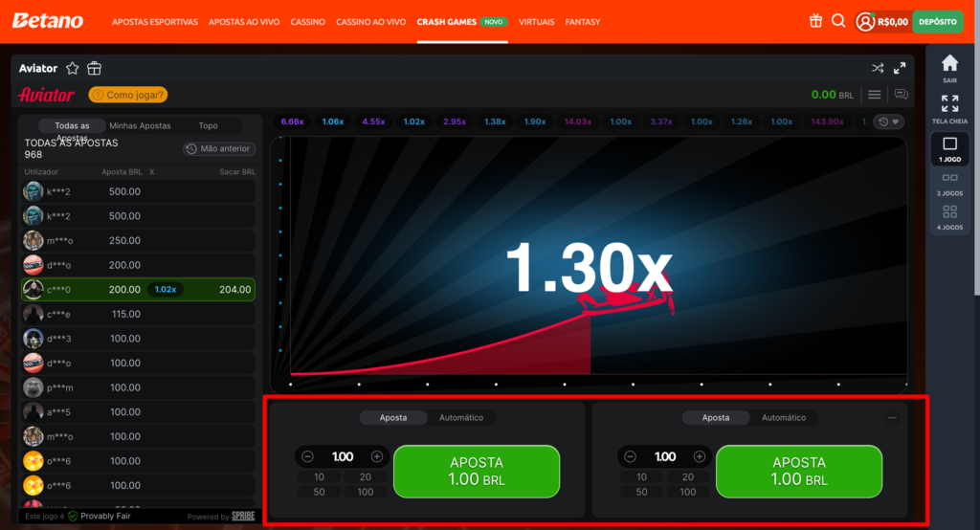The height and width of the screenshot is (530, 980).
Task: Set left bet to 50 preset
Action: pos(319,492)
